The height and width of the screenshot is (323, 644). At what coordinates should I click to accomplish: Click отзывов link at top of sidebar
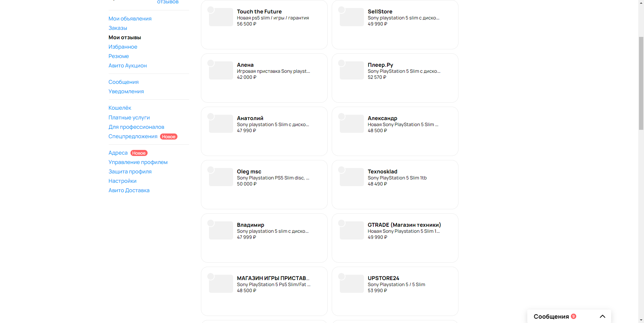point(168,2)
